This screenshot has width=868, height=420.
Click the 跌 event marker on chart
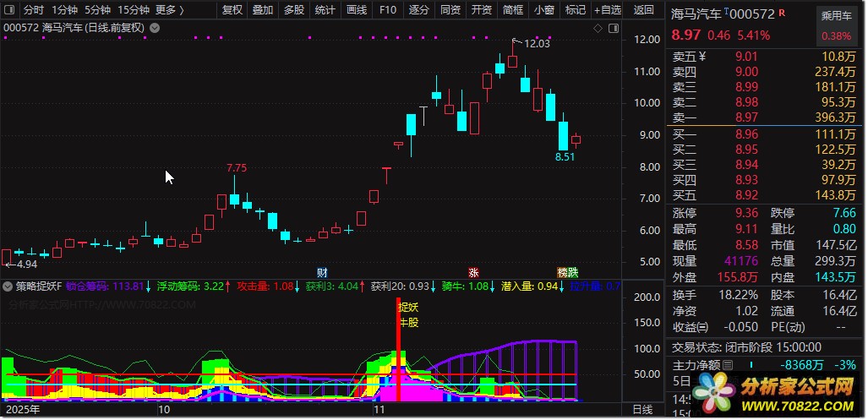573,272
